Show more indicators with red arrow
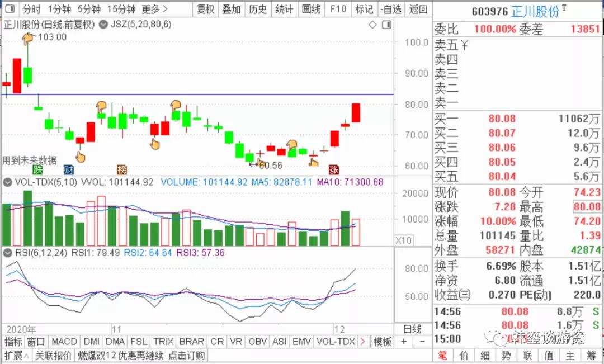 tap(362, 341)
